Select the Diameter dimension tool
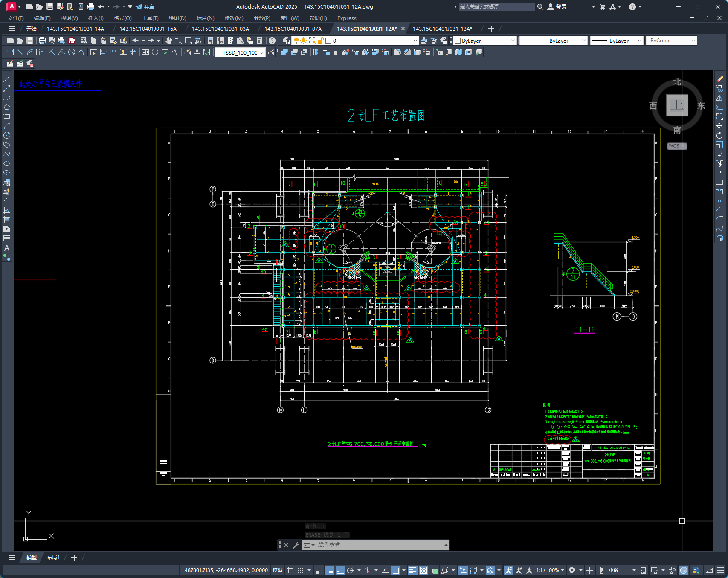The height and width of the screenshot is (578, 728). click(72, 52)
